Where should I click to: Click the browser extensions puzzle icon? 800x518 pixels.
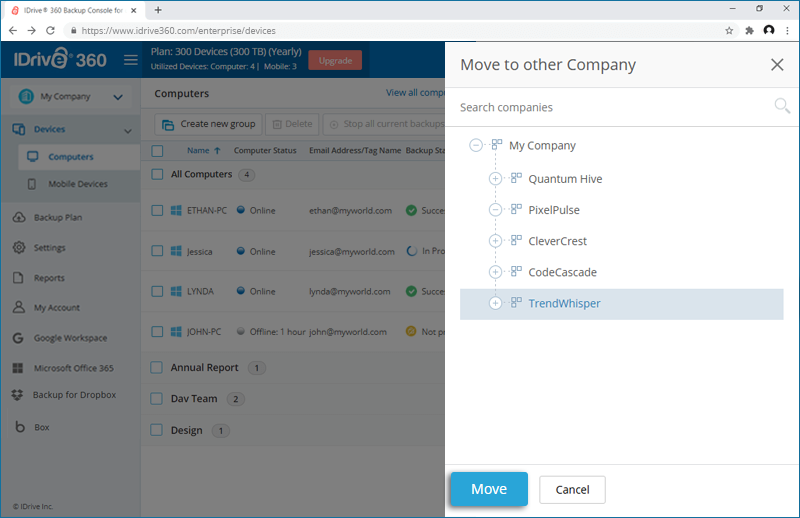pos(749,30)
